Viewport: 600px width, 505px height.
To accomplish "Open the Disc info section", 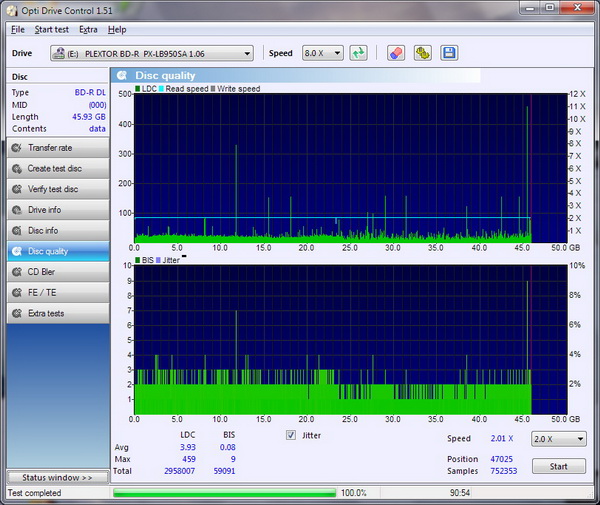I will pos(58,230).
